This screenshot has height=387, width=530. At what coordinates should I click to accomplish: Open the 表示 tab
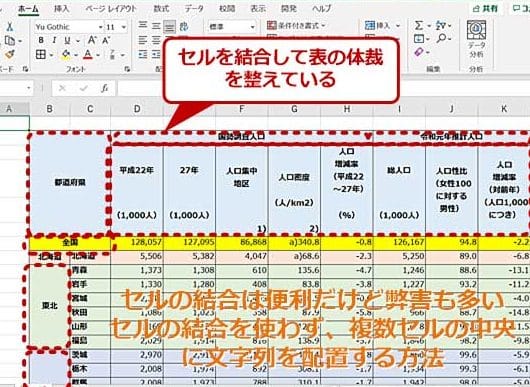tap(258, 9)
